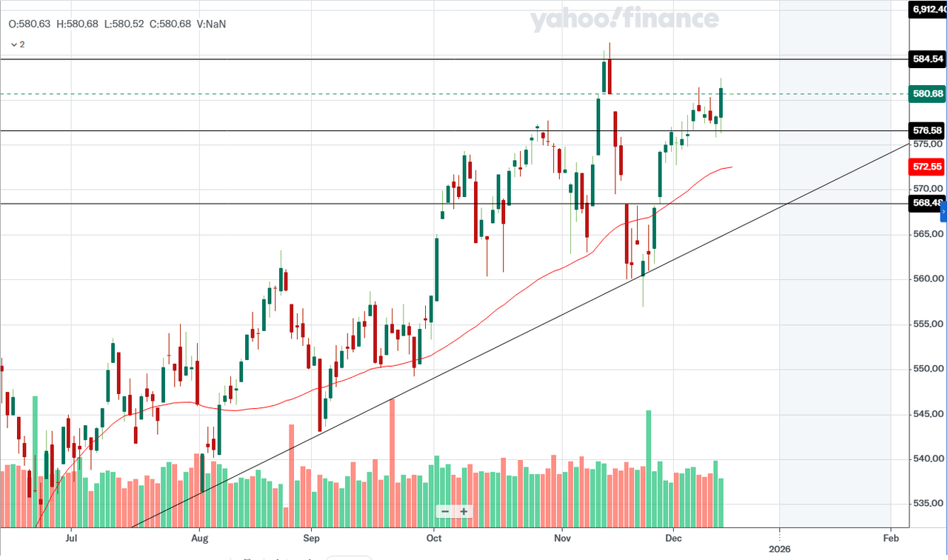
Task: Zoom in with the plus button
Action: (464, 511)
